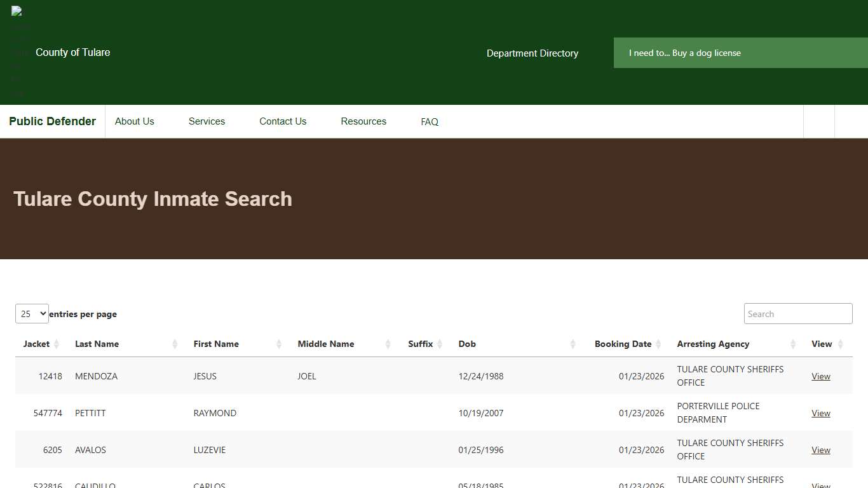Open the Department Directory link
Image resolution: width=868 pixels, height=488 pixels.
(532, 53)
